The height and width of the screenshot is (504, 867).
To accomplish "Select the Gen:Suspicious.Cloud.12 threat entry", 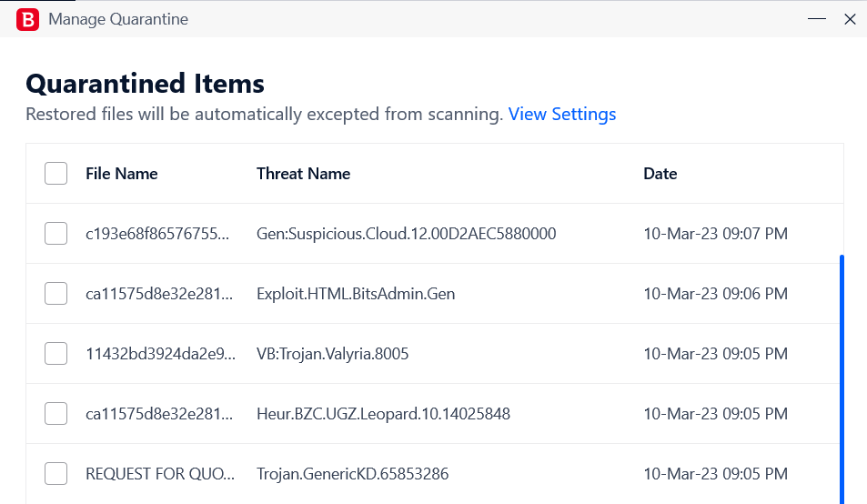I will pyautogui.click(x=407, y=234).
